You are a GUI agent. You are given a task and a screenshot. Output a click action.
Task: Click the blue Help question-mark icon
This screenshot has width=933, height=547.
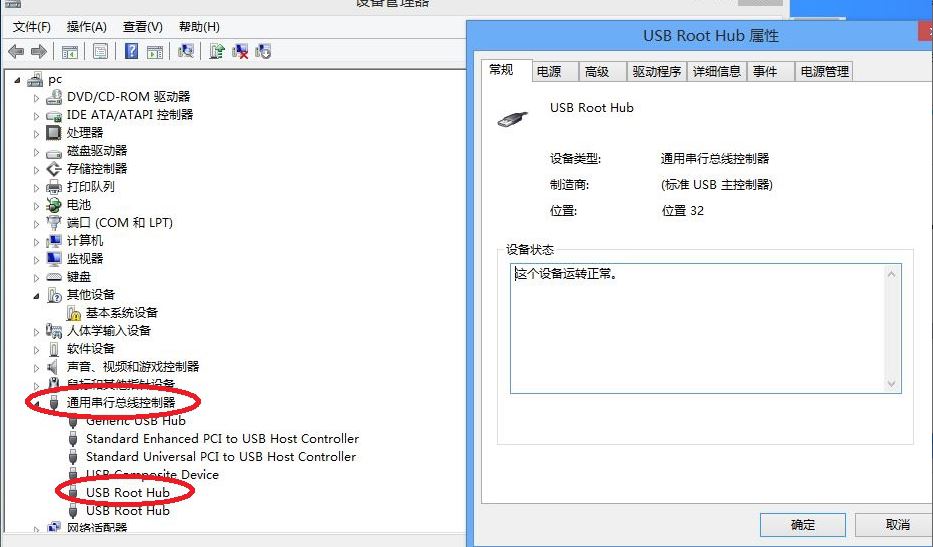pyautogui.click(x=131, y=52)
